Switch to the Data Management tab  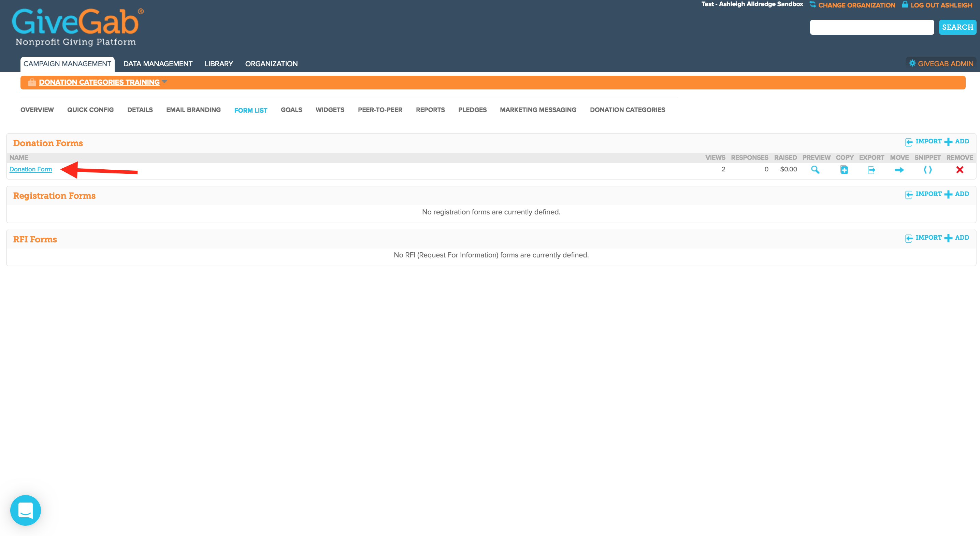158,64
